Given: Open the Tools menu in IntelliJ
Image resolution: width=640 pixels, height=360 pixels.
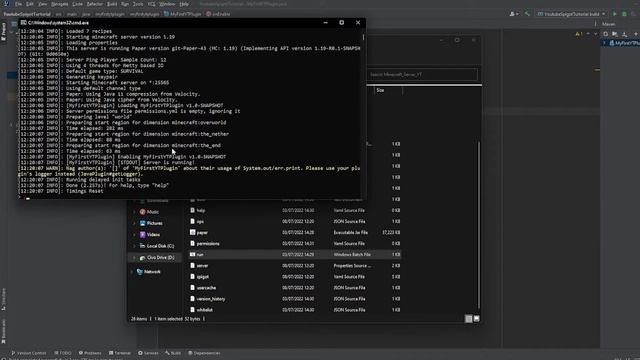Looking at the screenshot, I should pos(138,4).
